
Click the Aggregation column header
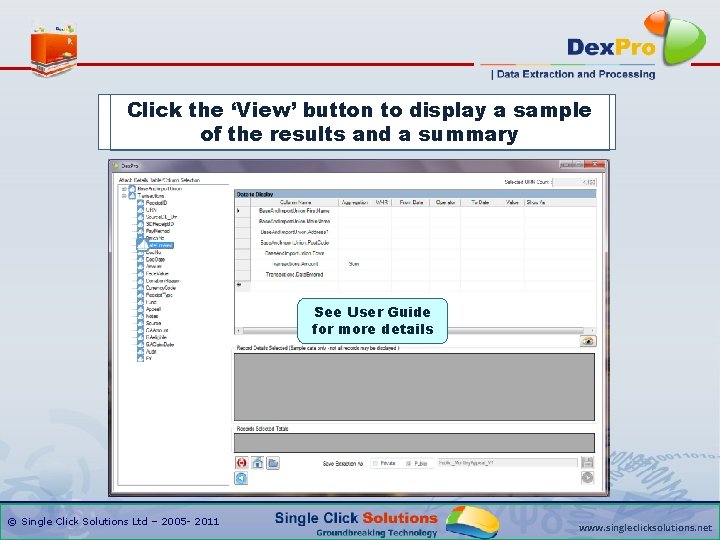pos(354,202)
